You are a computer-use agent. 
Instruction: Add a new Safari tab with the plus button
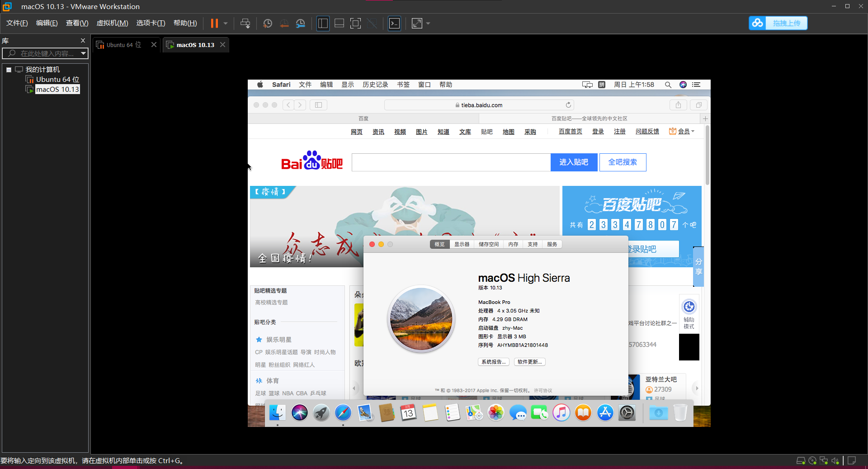tap(705, 118)
